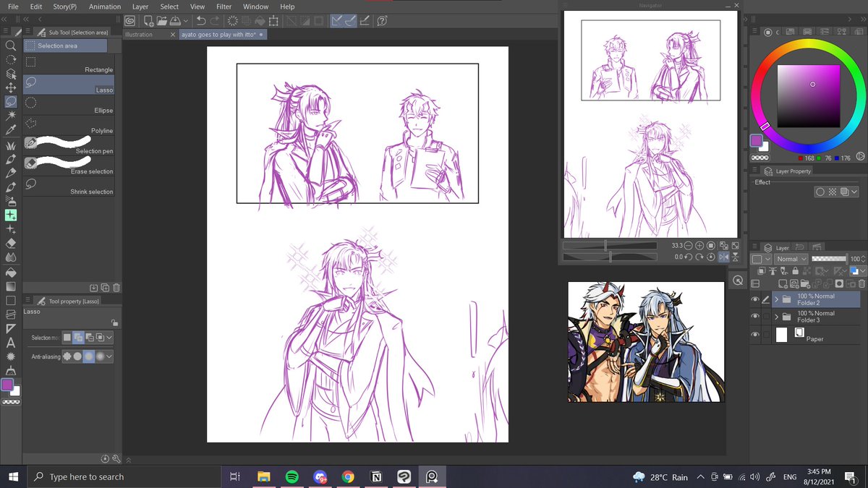Open the Save dropdown arrow in command bar

[x=186, y=21]
